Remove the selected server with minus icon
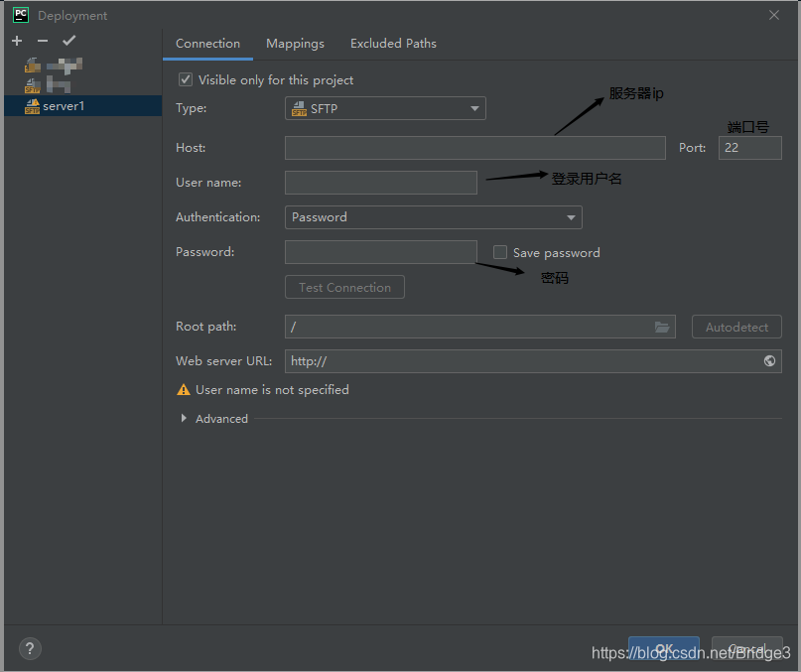801x672 pixels. pos(43,41)
